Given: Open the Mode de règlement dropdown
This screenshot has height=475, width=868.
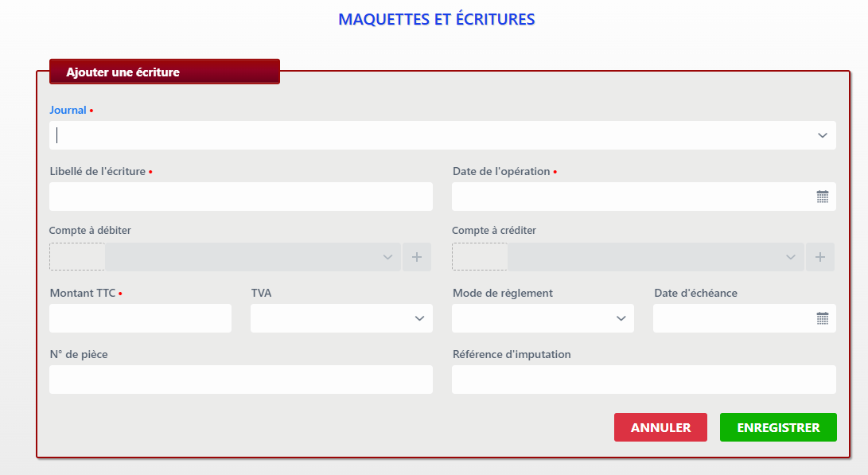Looking at the screenshot, I should [x=621, y=318].
